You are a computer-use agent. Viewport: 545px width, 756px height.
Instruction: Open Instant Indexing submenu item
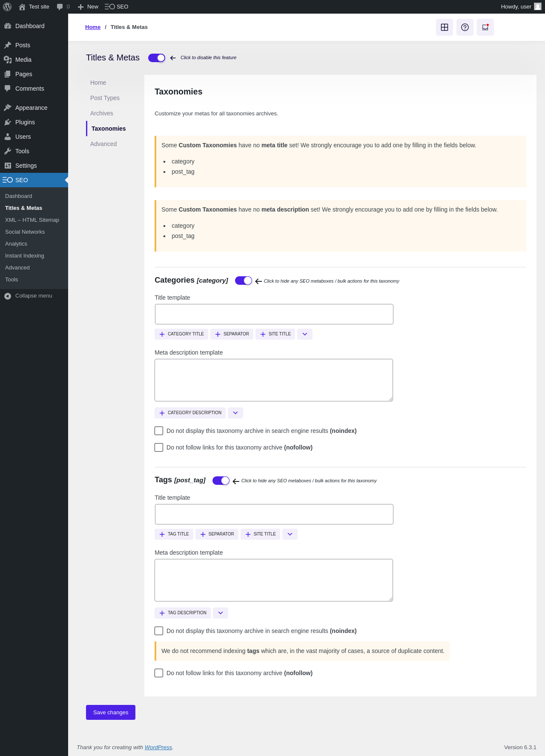click(34, 256)
